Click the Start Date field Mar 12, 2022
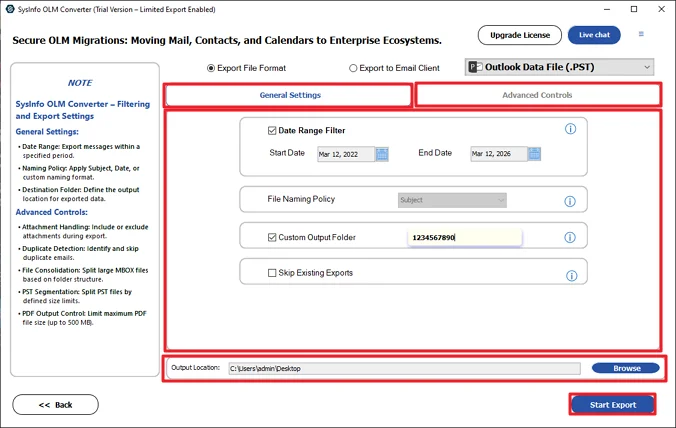This screenshot has height=428, width=676. tap(346, 154)
